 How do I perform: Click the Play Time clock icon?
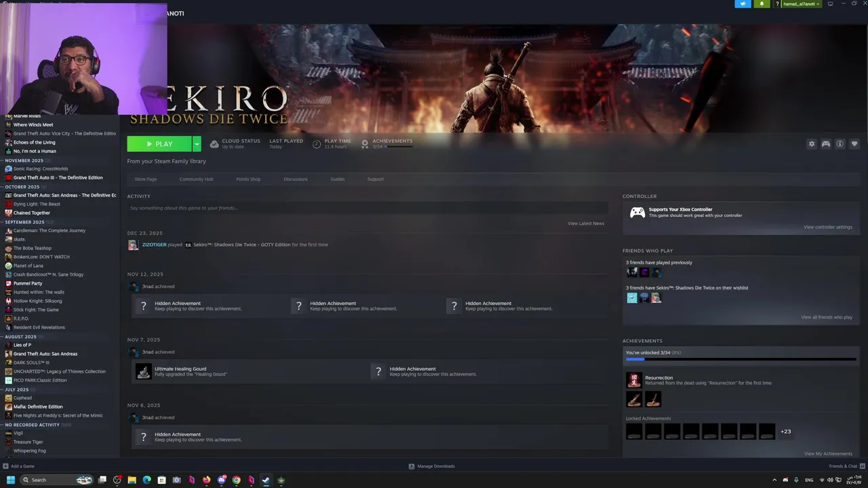coord(317,144)
